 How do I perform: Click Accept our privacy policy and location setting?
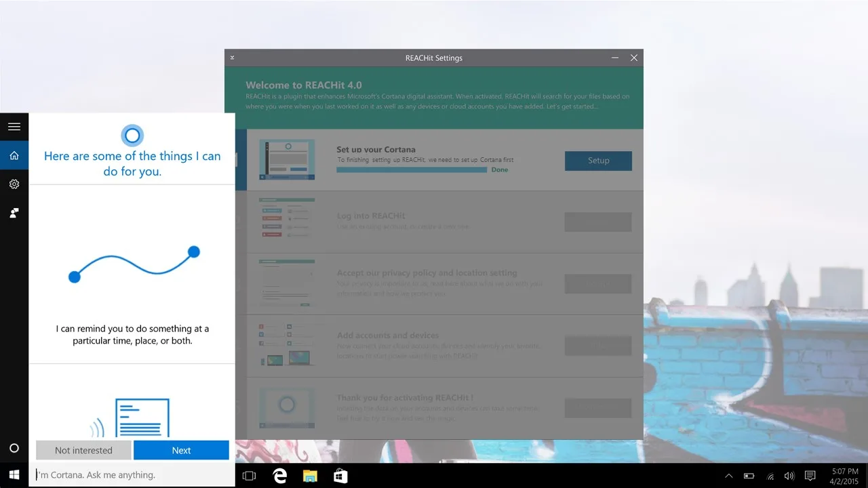click(x=427, y=273)
